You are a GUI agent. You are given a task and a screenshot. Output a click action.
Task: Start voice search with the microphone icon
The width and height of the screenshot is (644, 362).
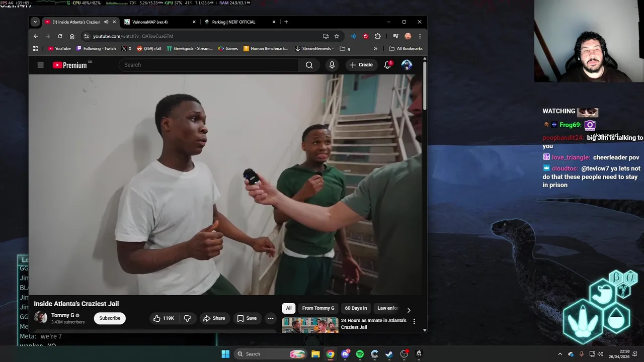point(332,65)
